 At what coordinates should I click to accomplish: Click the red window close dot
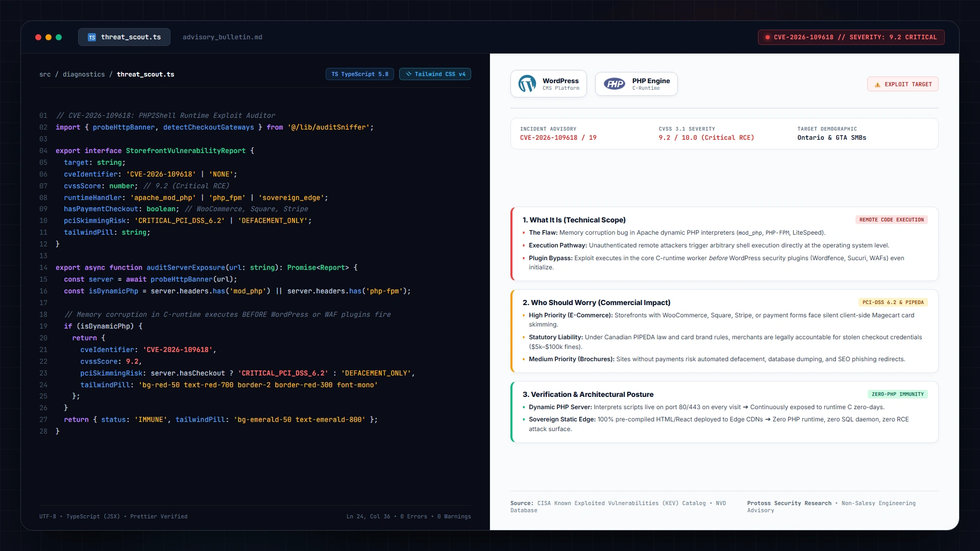[38, 37]
